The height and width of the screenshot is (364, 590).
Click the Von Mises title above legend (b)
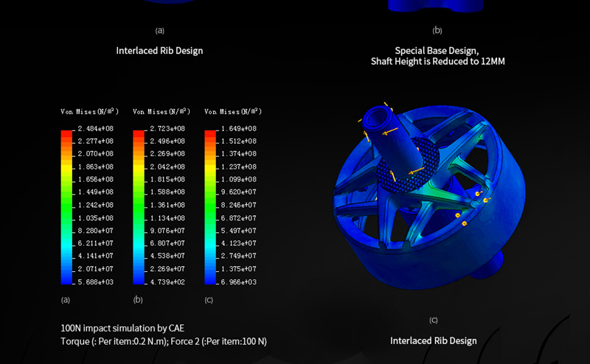(x=161, y=112)
